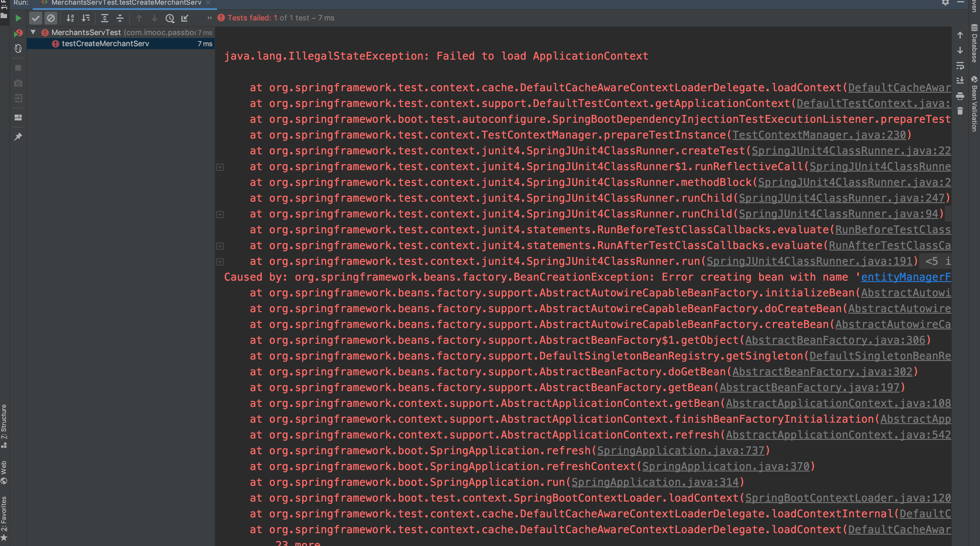Viewport: 980px width, 546px height.
Task: Expand folded frames at runReflectiveCall line
Action: click(220, 167)
